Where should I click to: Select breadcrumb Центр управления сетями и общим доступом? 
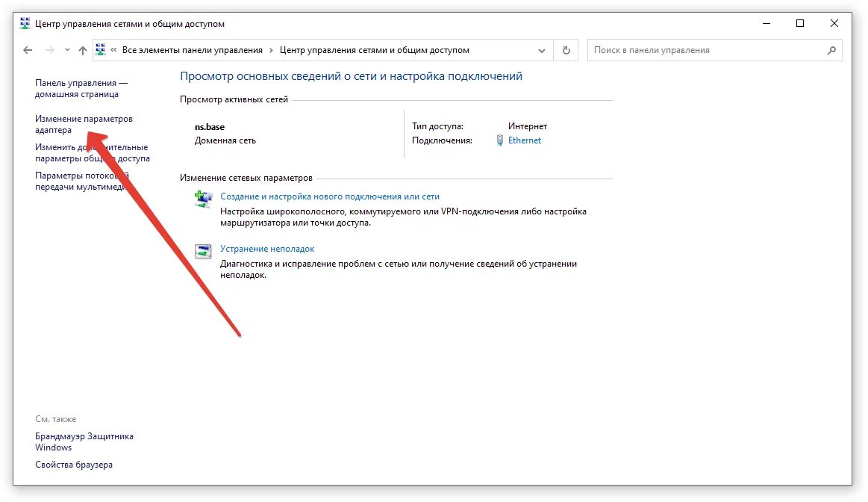pos(374,51)
